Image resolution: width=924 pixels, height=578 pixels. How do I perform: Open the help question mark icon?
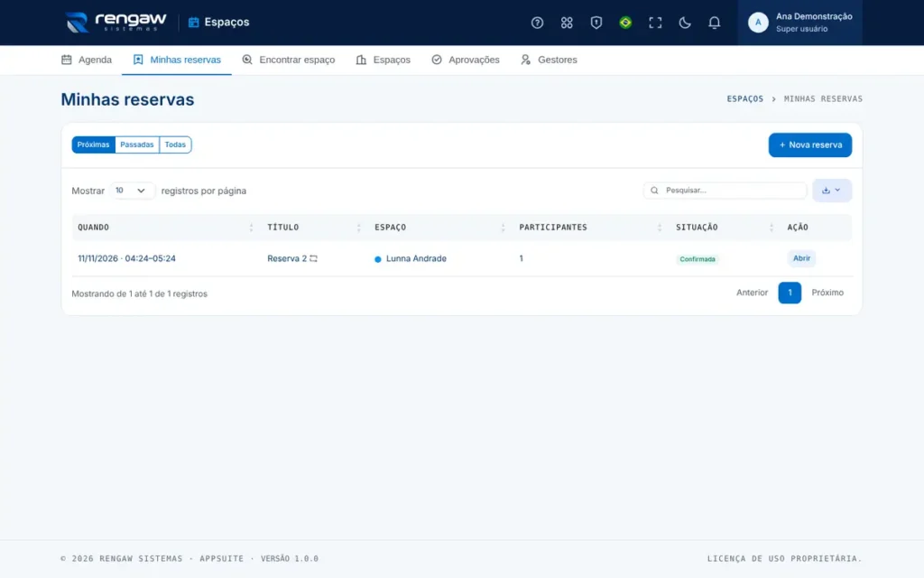537,23
